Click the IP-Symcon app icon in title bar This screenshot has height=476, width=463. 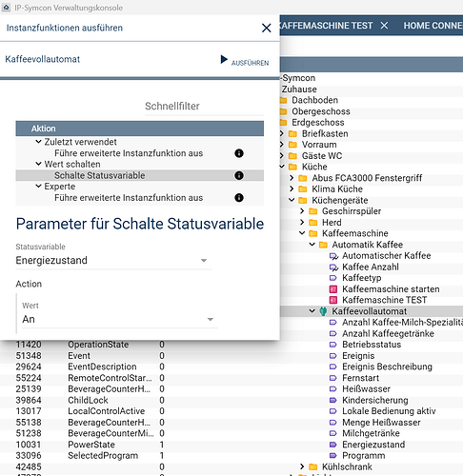(6, 8)
